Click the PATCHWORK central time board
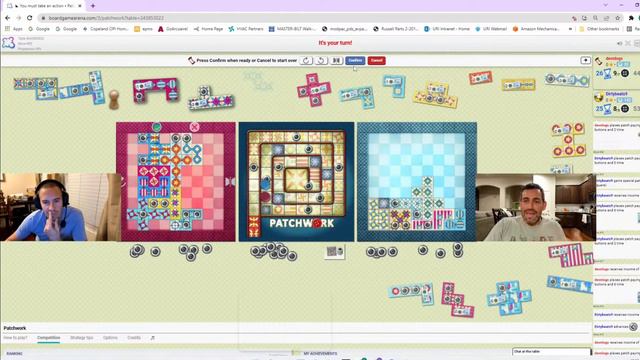 (x=296, y=182)
